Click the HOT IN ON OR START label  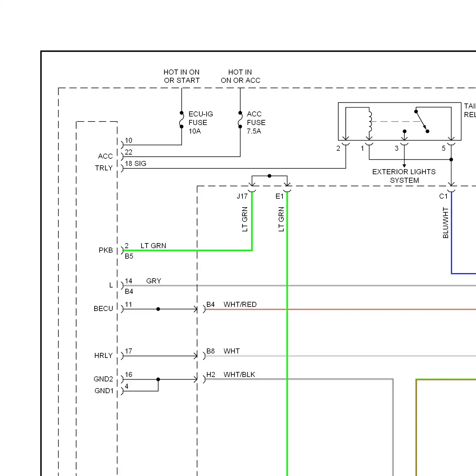[x=182, y=76]
